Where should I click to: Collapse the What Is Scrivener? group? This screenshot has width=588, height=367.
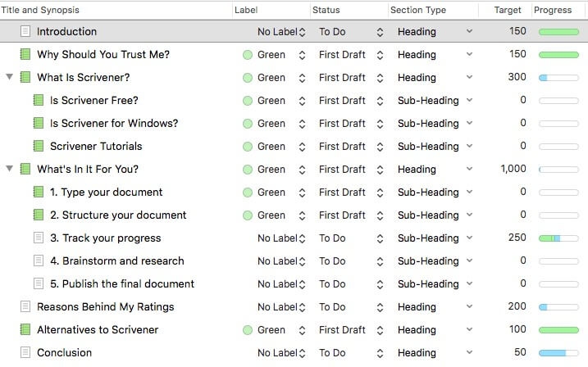click(9, 77)
